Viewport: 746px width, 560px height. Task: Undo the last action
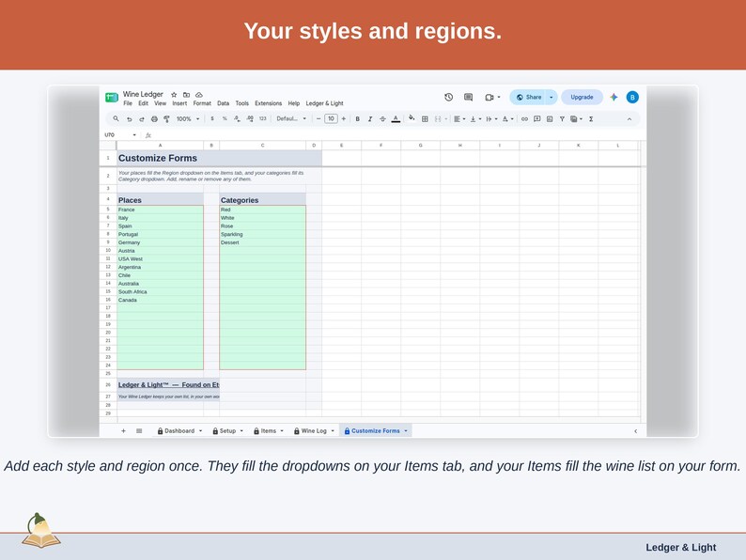coord(129,119)
